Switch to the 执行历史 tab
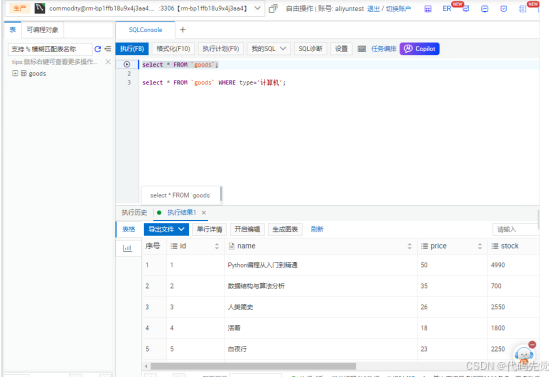 [x=134, y=212]
